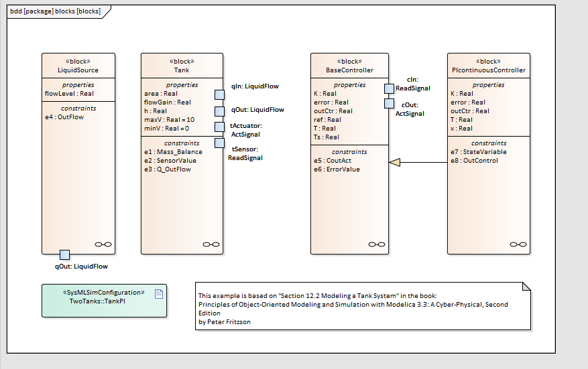
Task: Click properties compartment header in LiquidSource
Action: coord(78,85)
